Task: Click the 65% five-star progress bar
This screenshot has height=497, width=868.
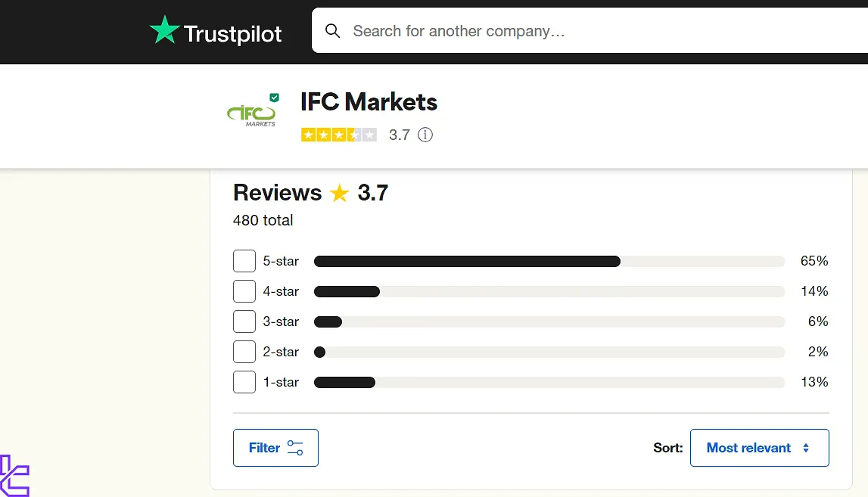Action: coord(467,261)
